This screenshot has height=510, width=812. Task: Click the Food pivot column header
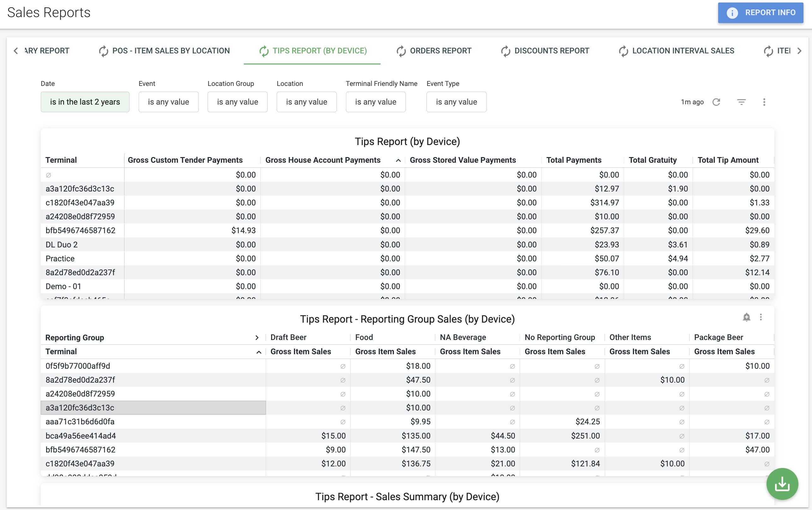pos(364,337)
